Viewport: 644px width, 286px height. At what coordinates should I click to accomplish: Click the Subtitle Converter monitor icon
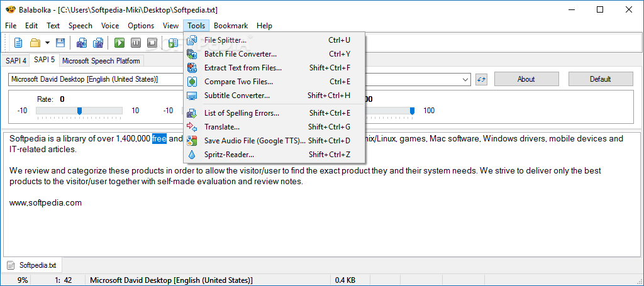(192, 96)
